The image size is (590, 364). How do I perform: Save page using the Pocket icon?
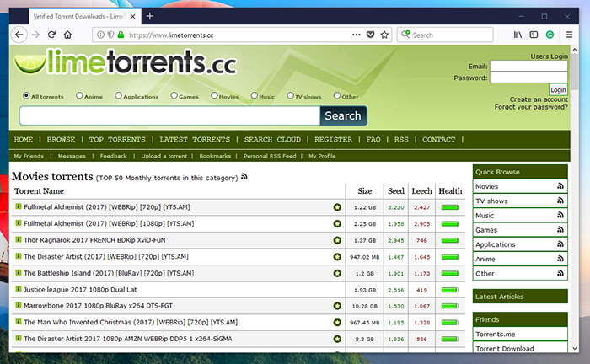point(369,35)
